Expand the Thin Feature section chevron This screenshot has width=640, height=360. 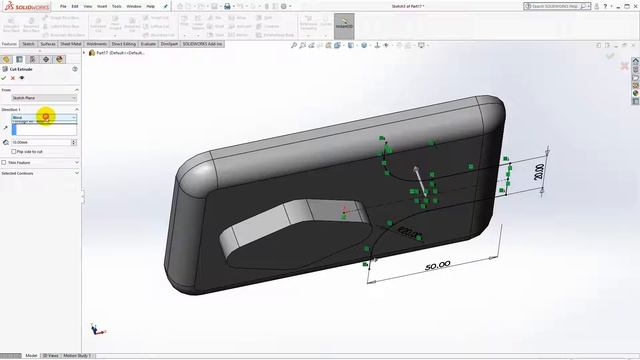[76, 162]
